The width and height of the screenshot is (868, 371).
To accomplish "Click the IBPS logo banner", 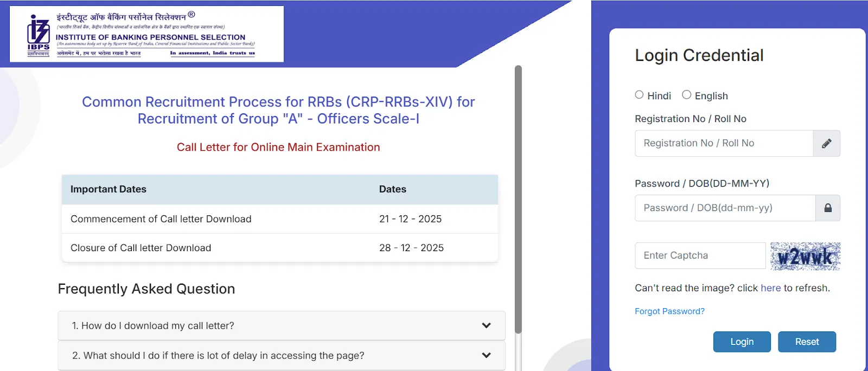I will click(146, 34).
